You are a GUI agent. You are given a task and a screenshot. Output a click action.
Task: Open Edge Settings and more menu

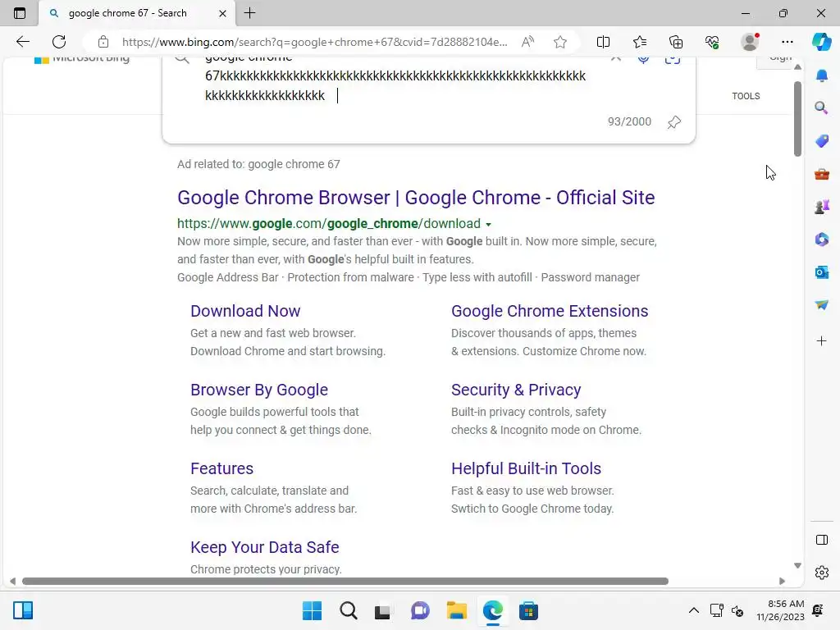pos(787,42)
